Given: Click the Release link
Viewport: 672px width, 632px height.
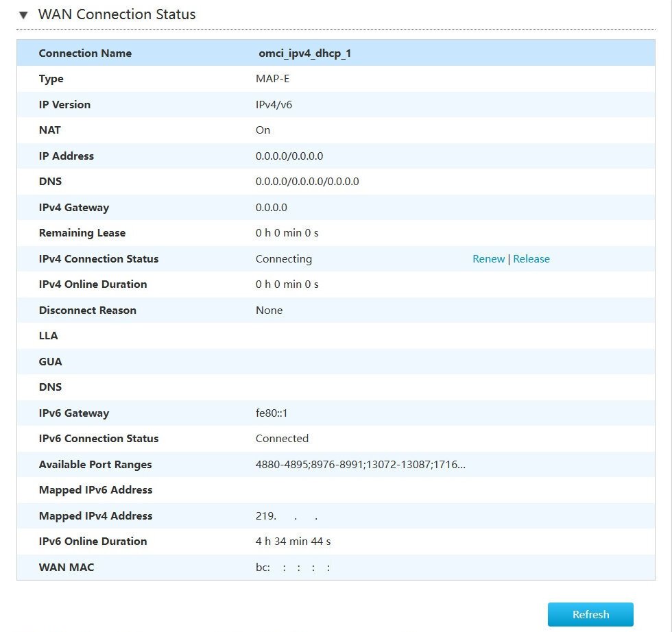Looking at the screenshot, I should click(531, 258).
